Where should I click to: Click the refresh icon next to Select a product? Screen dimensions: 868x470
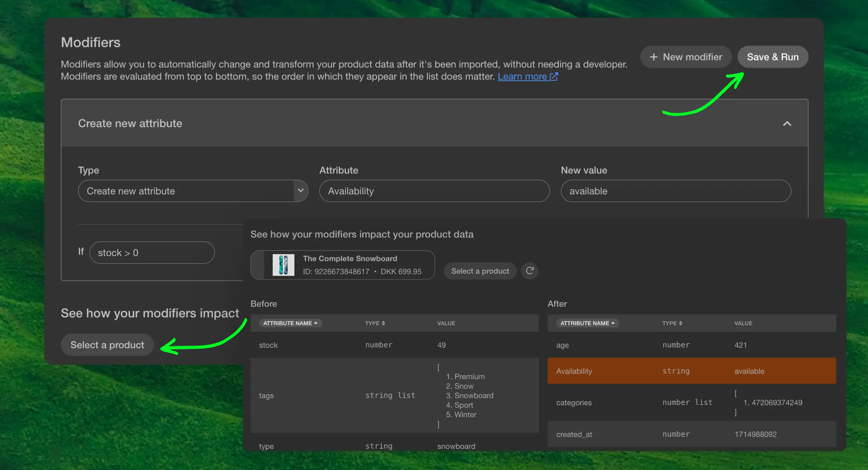[x=529, y=271]
